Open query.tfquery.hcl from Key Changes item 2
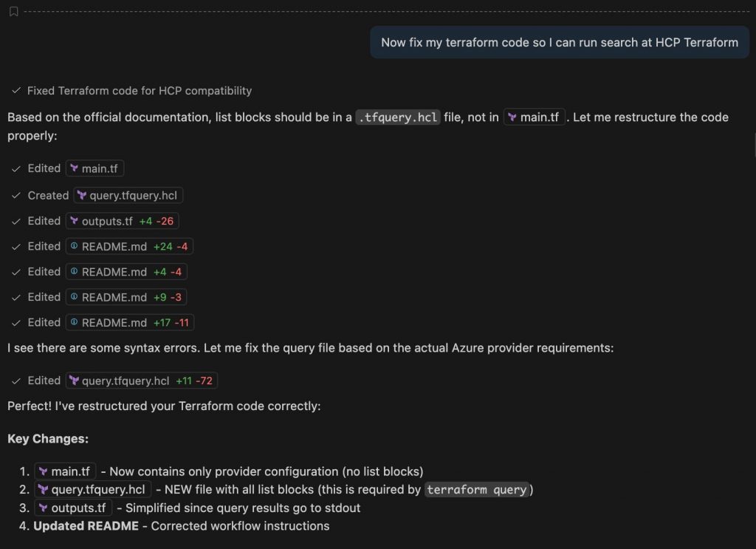756x549 pixels. click(x=93, y=489)
